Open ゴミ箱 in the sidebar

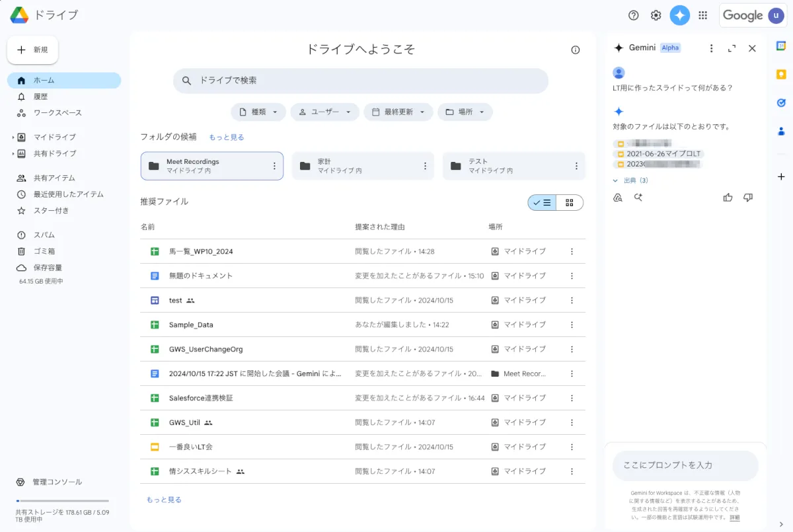[x=44, y=251]
